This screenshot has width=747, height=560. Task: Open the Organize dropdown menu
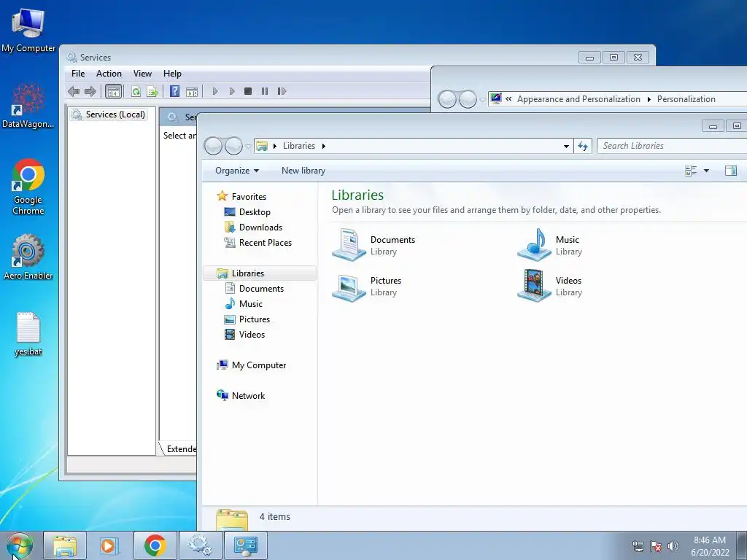pos(237,171)
